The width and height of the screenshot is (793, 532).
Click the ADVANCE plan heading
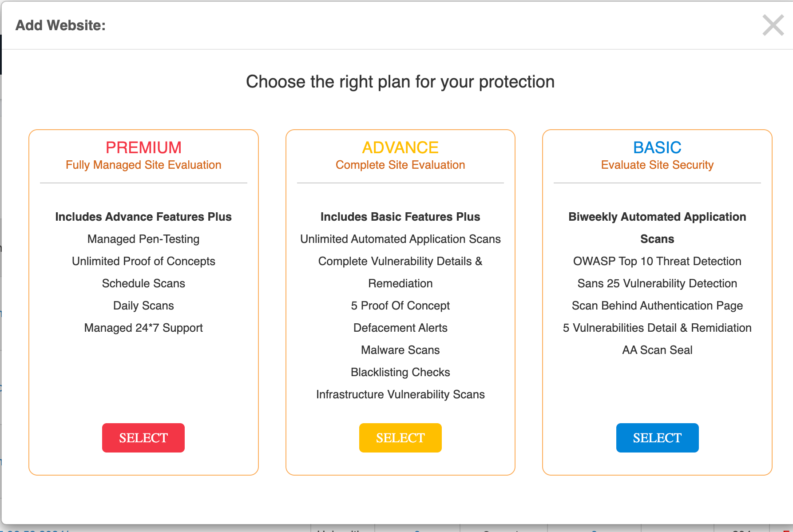400,147
